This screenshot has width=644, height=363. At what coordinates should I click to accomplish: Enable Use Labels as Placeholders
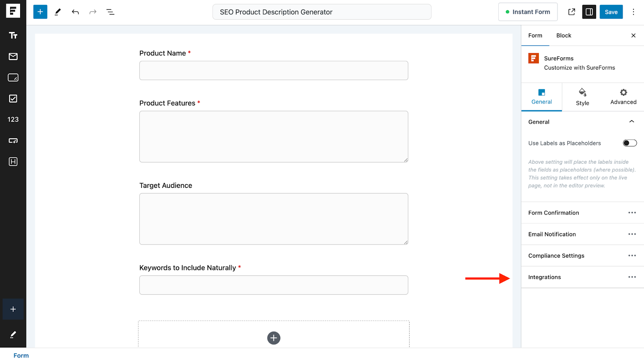(x=629, y=143)
